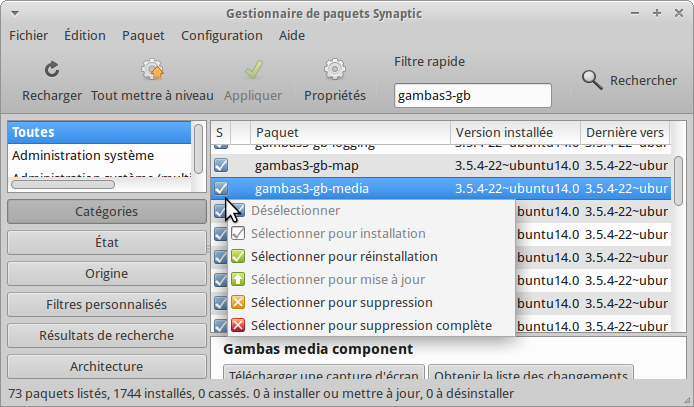Sort by Dernière vers column header
This screenshot has height=407, width=694.
pos(625,133)
